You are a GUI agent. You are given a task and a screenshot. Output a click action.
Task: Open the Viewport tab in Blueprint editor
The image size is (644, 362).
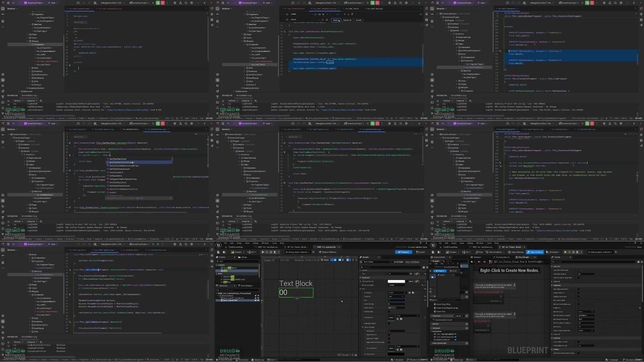(477, 257)
